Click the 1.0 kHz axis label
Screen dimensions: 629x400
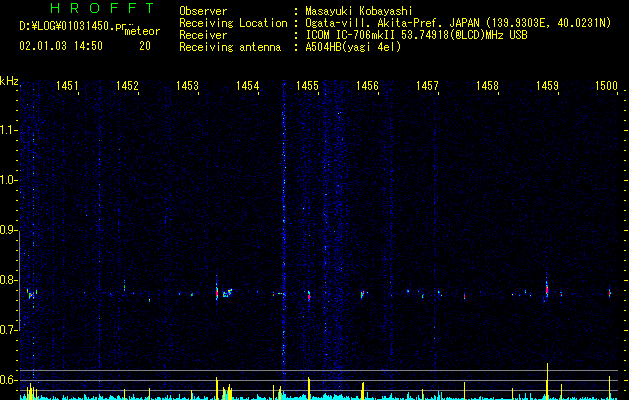tap(8, 180)
